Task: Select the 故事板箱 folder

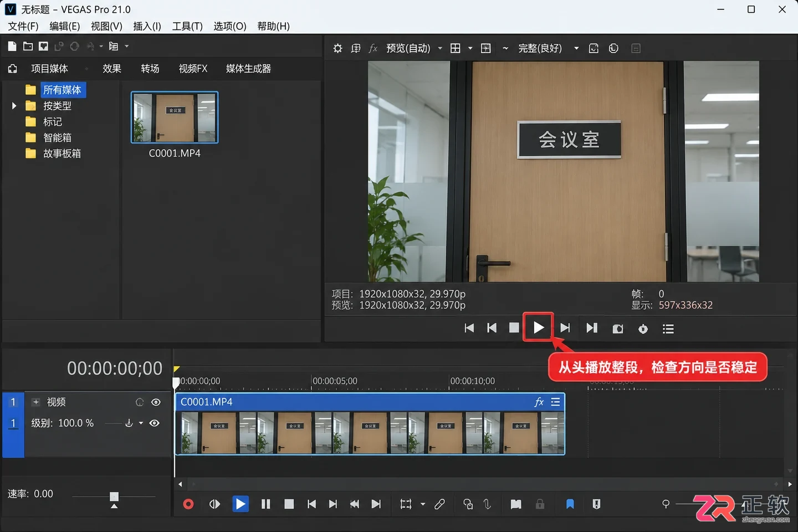Action: pyautogui.click(x=62, y=154)
